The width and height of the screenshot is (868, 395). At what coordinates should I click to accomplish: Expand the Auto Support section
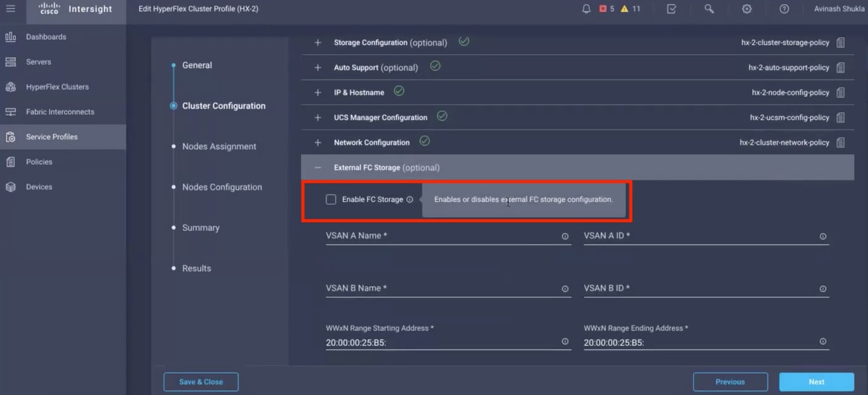pos(318,68)
